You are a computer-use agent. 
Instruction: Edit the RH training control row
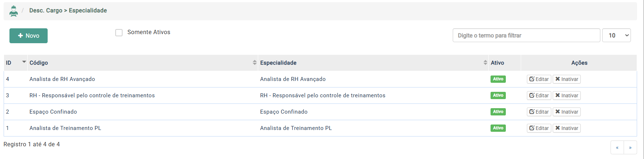[539, 95]
